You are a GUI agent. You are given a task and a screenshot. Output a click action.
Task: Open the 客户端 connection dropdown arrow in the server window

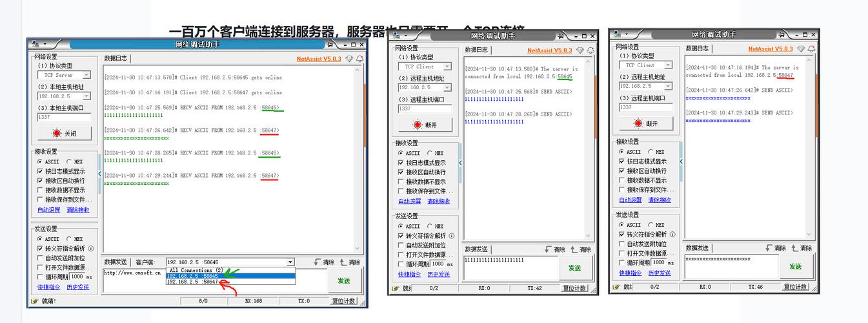pos(290,262)
